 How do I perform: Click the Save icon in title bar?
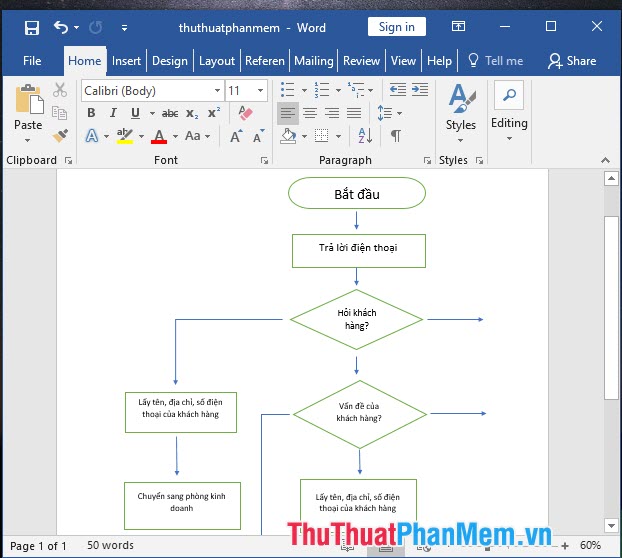pyautogui.click(x=32, y=27)
